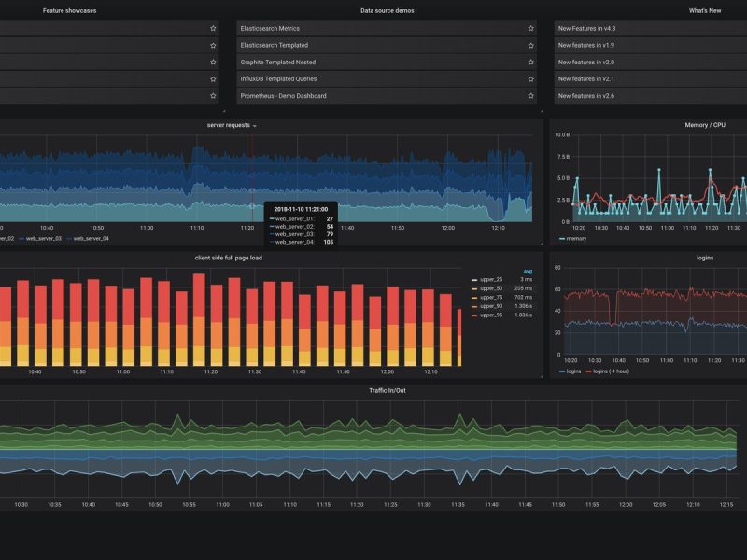Sort legend by the avg column header
The height and width of the screenshot is (560, 747).
[x=528, y=272]
